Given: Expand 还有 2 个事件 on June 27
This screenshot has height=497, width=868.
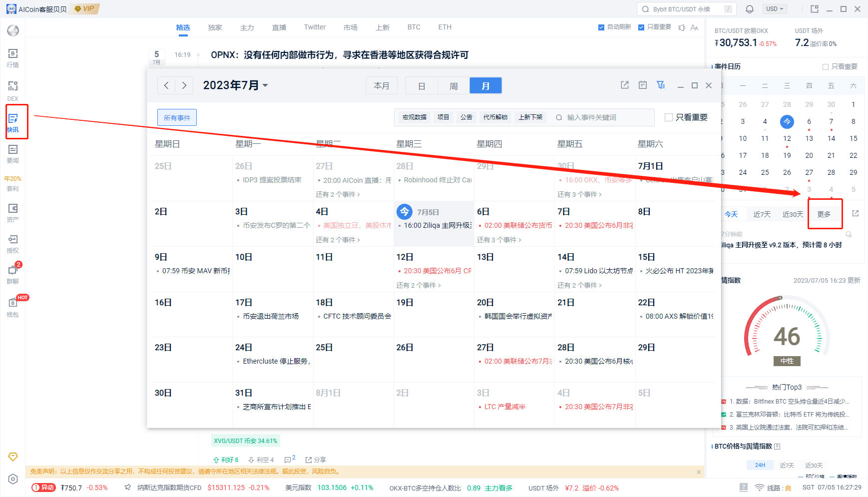Looking at the screenshot, I should pyautogui.click(x=338, y=194).
